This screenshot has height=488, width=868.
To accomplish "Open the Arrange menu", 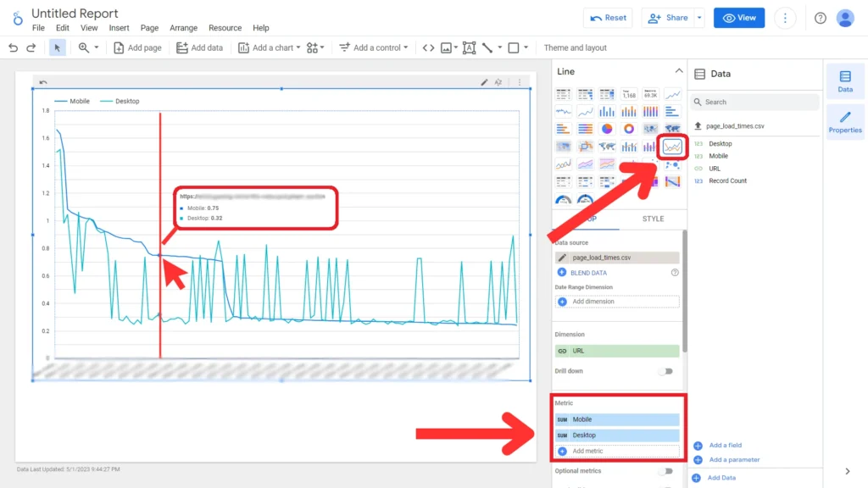I will (x=183, y=28).
